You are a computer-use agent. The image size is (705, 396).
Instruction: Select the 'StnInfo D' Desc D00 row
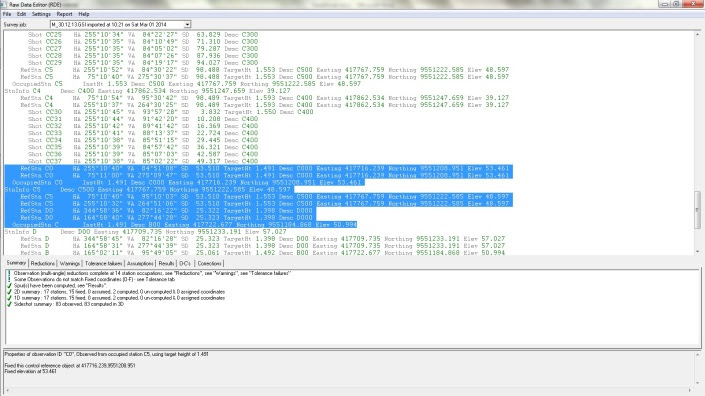145,232
